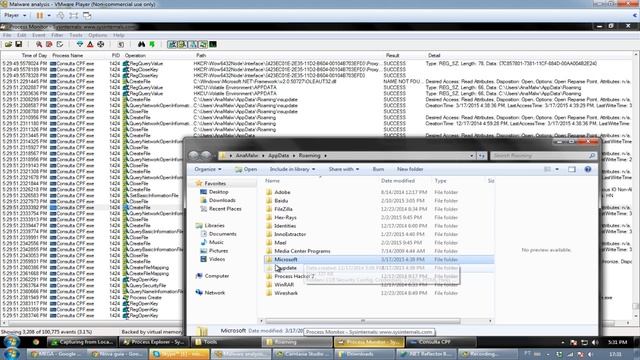Screen dimensions: 640x360
Task: Click VMware Send Ctrl+Alt+Del icon
Action: tap(60, 16)
